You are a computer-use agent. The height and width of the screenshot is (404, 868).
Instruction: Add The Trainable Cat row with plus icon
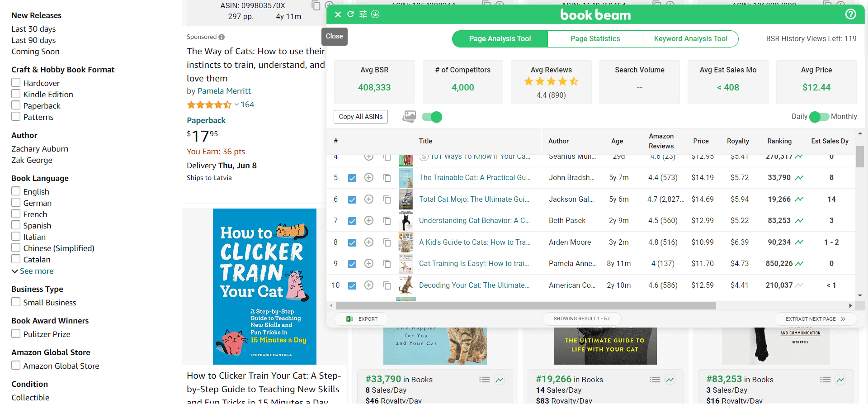tap(369, 177)
